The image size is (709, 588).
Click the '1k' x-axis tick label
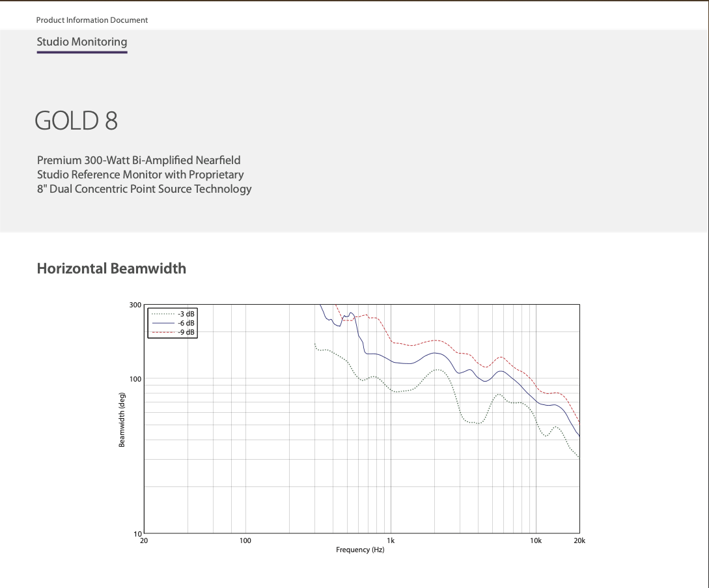(391, 540)
